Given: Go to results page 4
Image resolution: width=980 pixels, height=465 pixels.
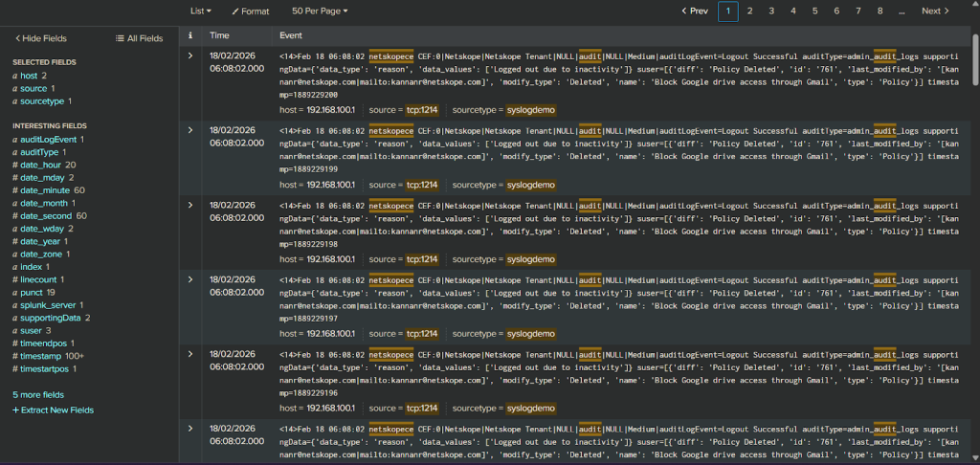Looking at the screenshot, I should tap(793, 11).
